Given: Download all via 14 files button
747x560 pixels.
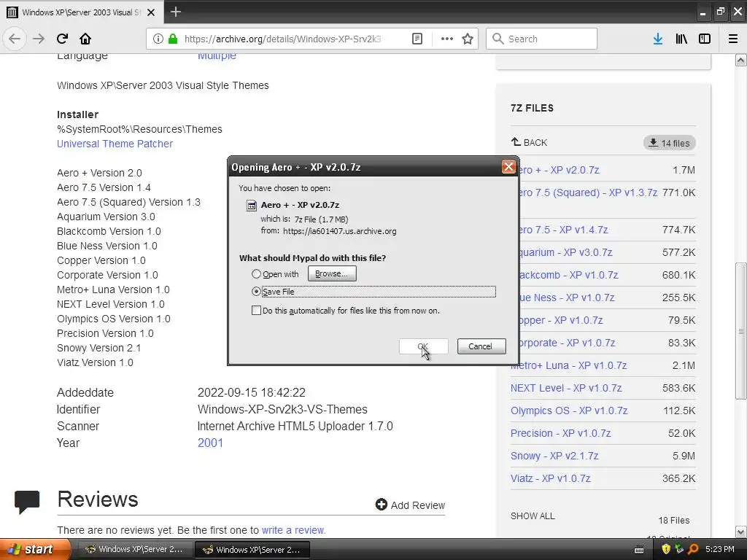Looking at the screenshot, I should (x=670, y=143).
